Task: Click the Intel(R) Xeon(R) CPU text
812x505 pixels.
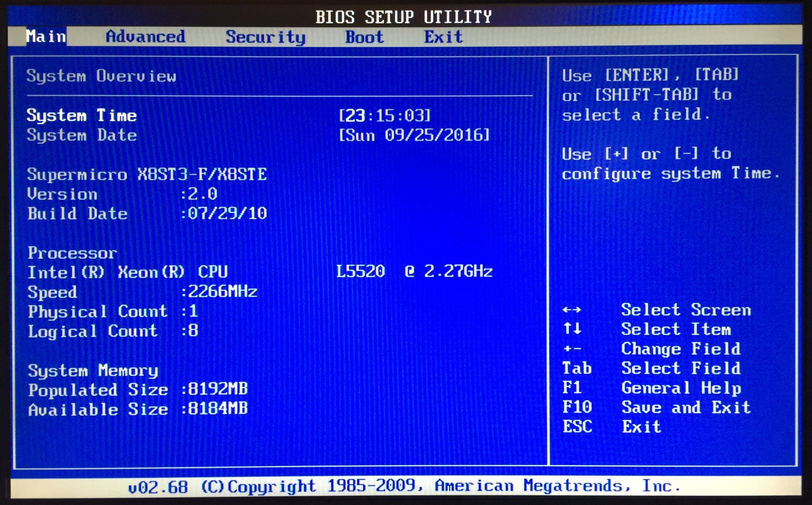Action: (128, 272)
